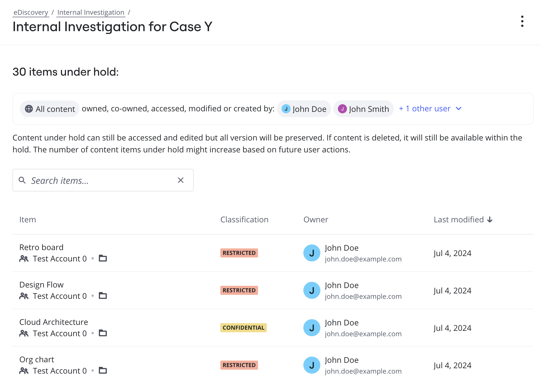Go to eDiscovery breadcrumb link

click(x=31, y=12)
